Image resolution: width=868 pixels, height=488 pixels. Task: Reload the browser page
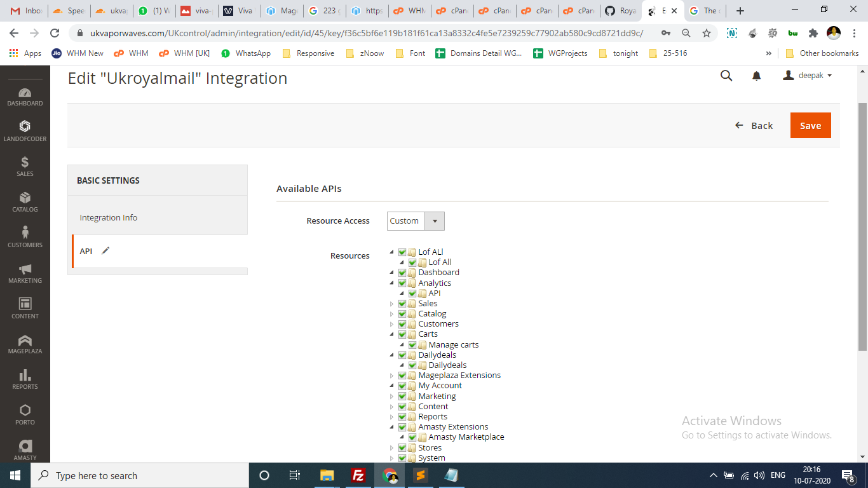(x=55, y=33)
